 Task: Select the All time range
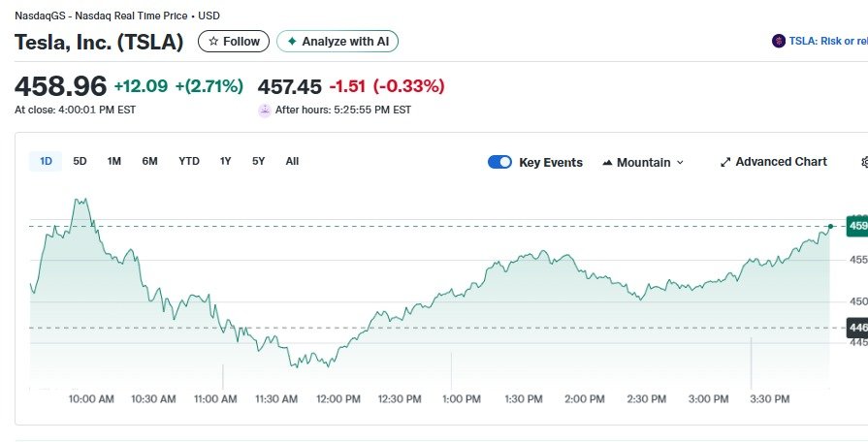[292, 161]
